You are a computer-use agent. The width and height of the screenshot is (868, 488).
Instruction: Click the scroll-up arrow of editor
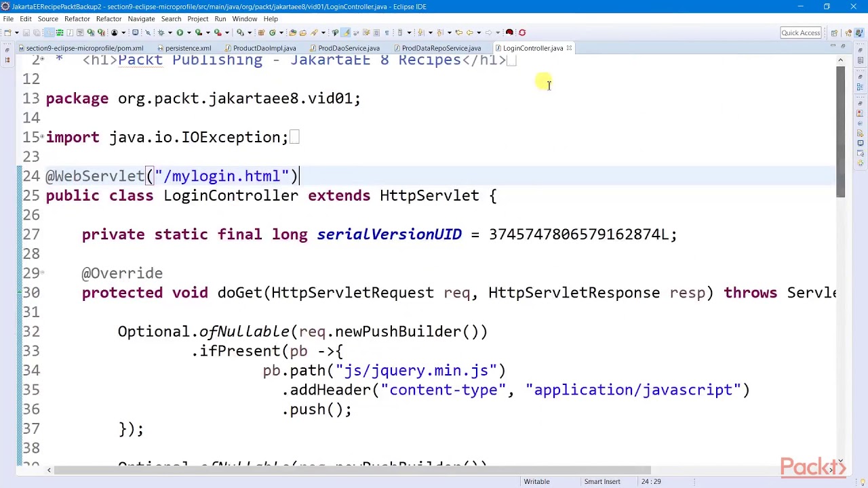(840, 60)
